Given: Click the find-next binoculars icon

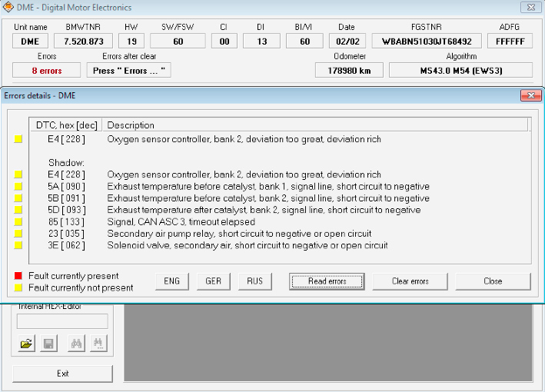Looking at the screenshot, I should tap(98, 344).
